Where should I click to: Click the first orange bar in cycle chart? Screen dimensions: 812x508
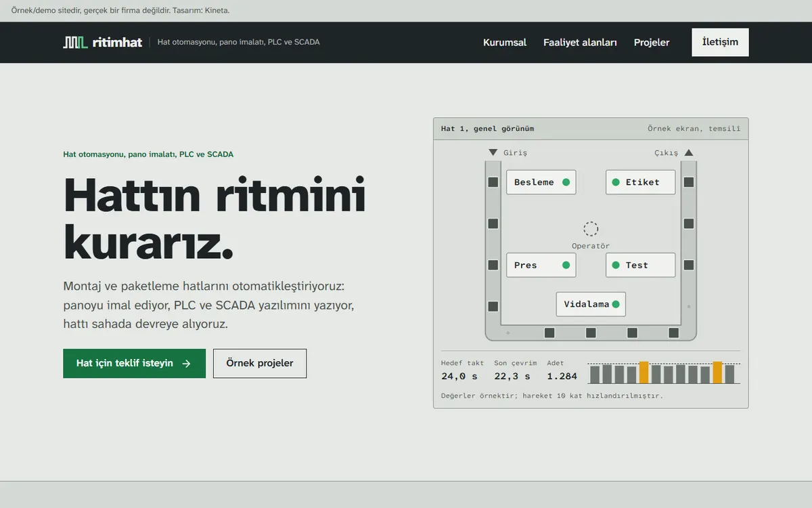[x=644, y=373]
